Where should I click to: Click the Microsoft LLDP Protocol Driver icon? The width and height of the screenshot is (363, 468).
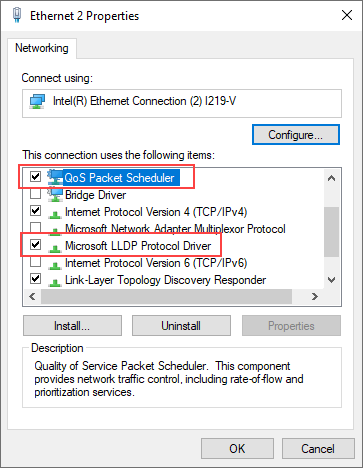click(x=55, y=247)
